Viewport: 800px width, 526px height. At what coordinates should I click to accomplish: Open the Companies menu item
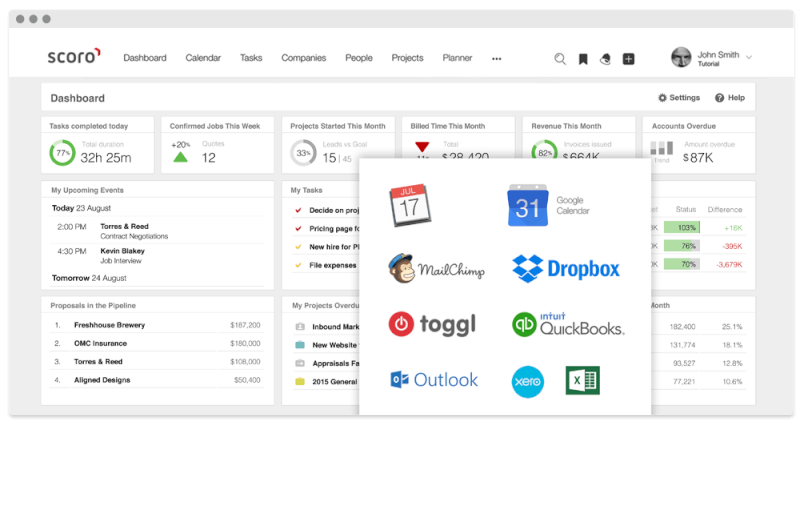click(x=304, y=58)
